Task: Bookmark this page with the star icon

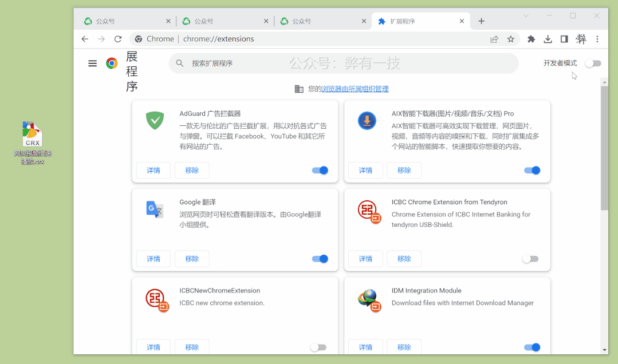Action: pos(511,39)
